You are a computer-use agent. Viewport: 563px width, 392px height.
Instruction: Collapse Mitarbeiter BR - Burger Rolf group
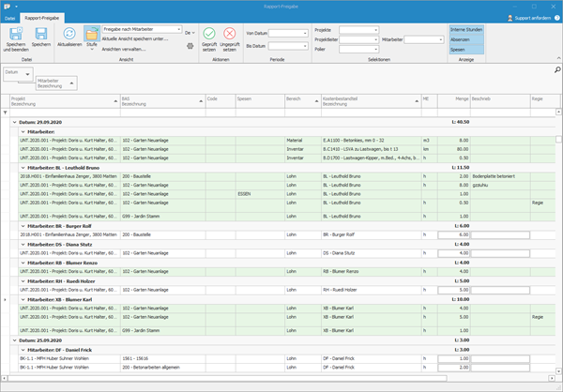click(x=23, y=226)
